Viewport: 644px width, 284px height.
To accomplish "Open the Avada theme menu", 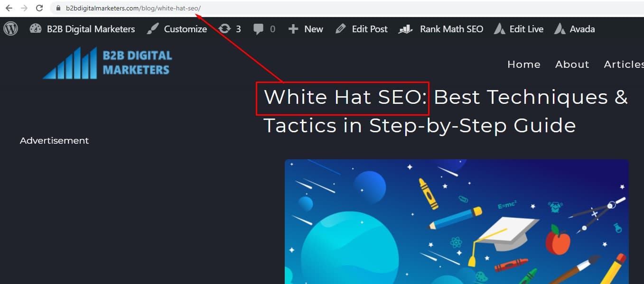I will [x=582, y=29].
